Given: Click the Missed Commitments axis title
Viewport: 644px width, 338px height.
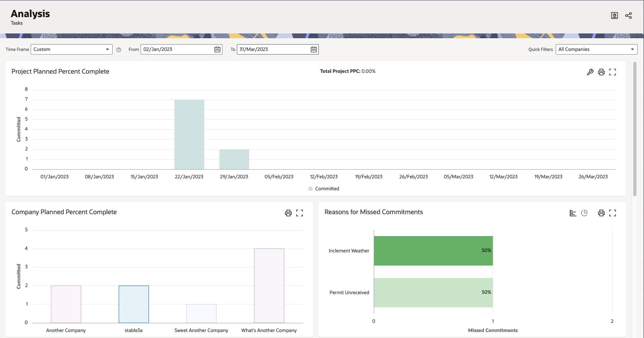Looking at the screenshot, I should coord(493,330).
